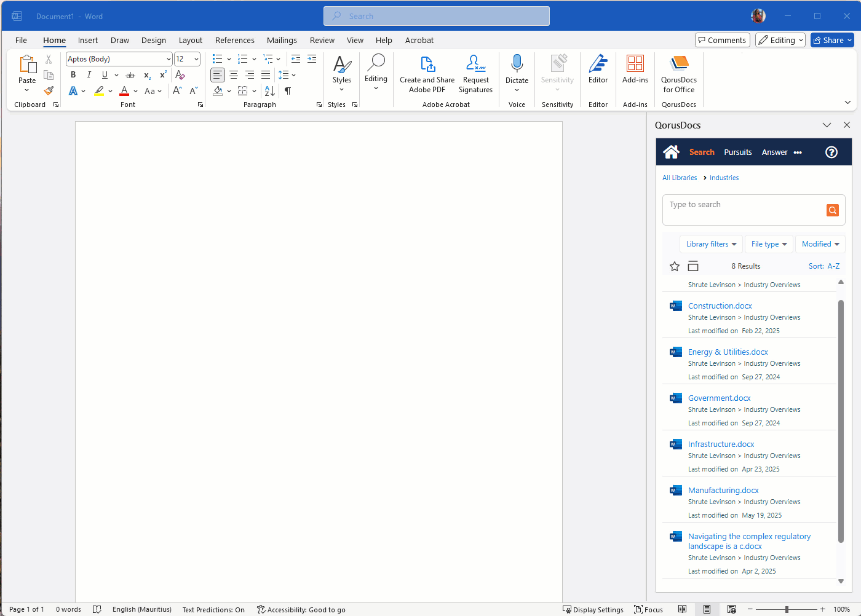Toggle Bold formatting
Viewport: 861px width, 616px height.
pyautogui.click(x=73, y=75)
